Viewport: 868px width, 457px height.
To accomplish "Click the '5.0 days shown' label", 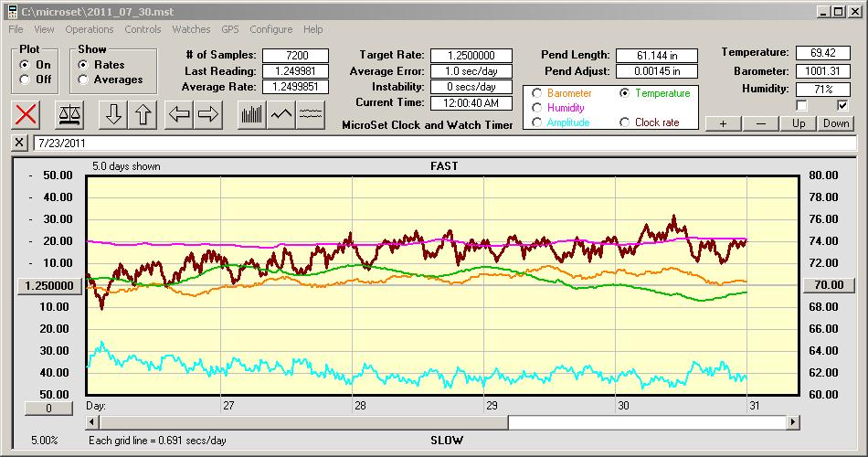I will [x=126, y=166].
